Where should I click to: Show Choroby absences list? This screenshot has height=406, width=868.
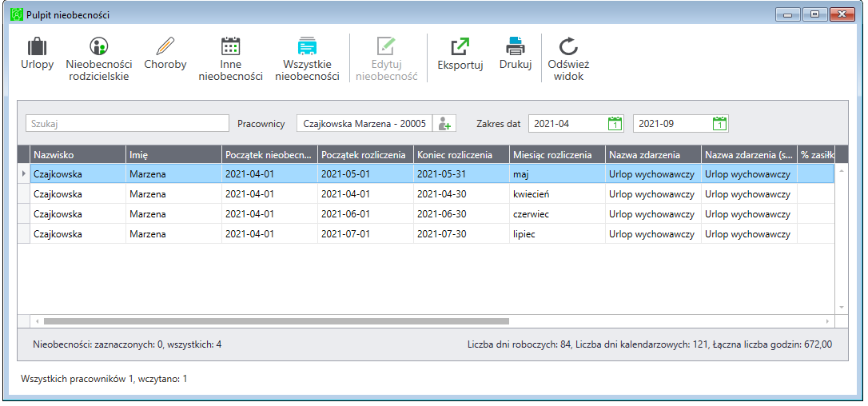(x=165, y=54)
